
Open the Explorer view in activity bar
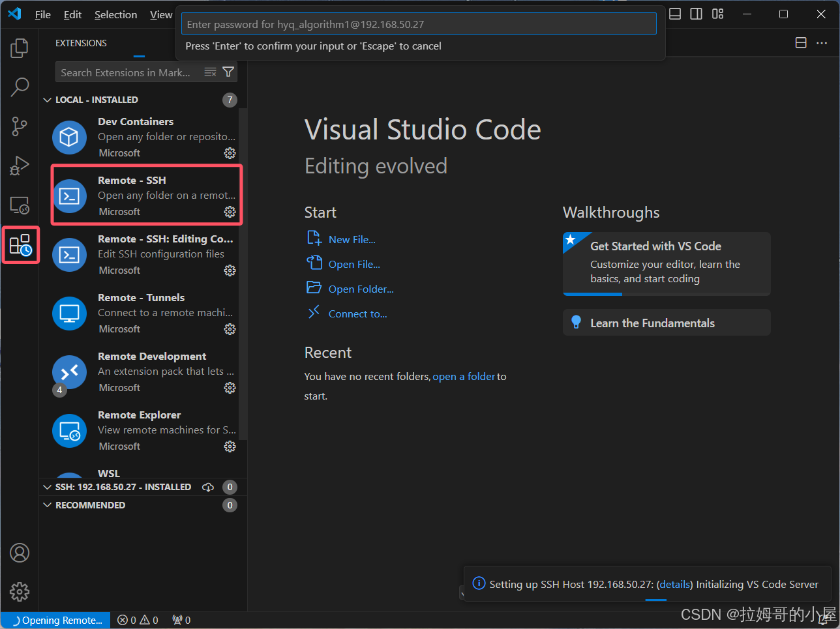click(x=20, y=48)
